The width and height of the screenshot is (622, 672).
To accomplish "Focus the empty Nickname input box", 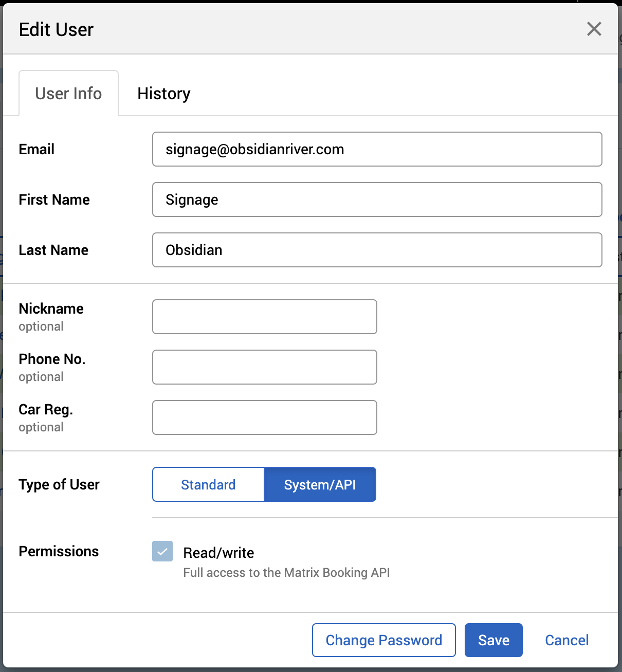I will click(x=264, y=317).
